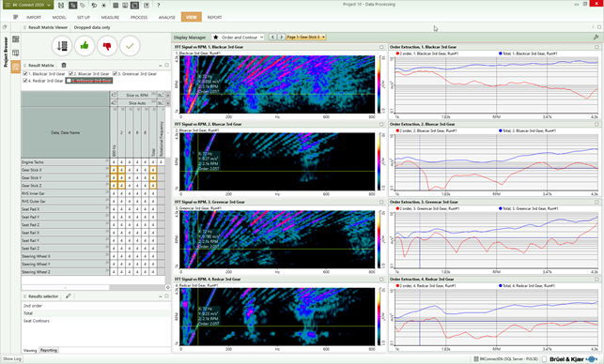604x364 pixels.
Task: Open the pencil edit icon in Results selector
Action: (x=69, y=296)
